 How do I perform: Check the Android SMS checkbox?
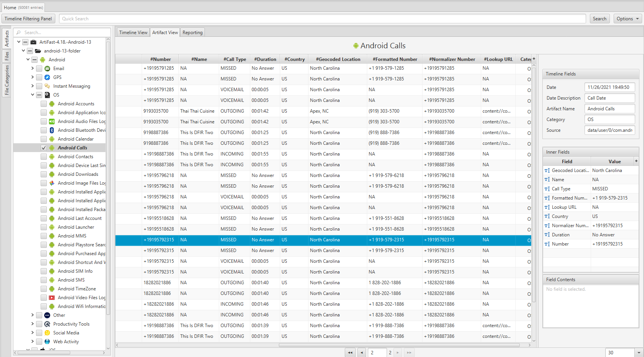click(44, 280)
